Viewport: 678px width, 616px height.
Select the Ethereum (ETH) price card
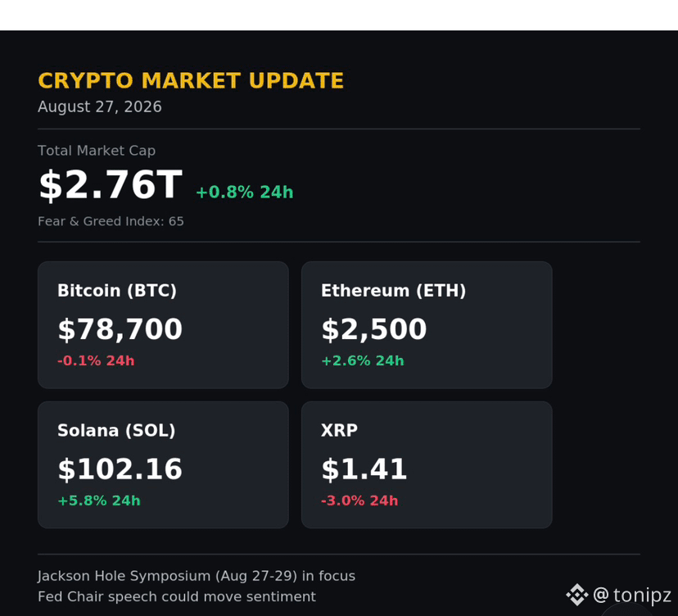click(x=427, y=325)
